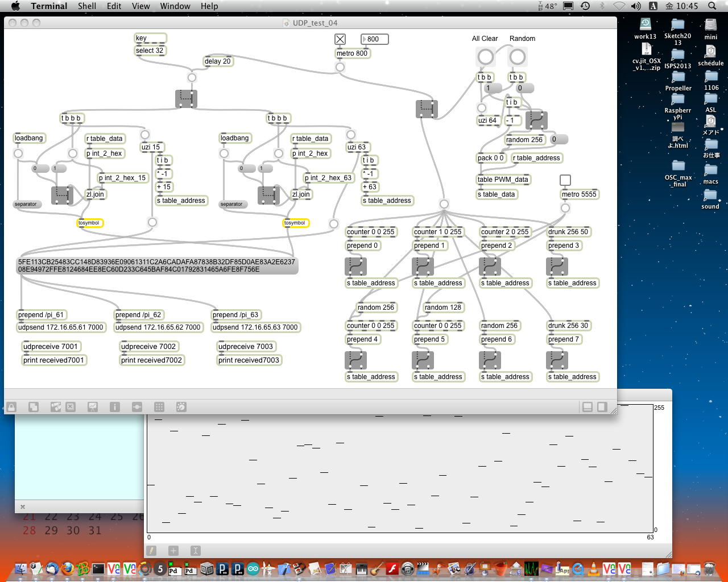Click date 29 in the background calendar
Viewport: 728px width, 582px height.
[51, 530]
